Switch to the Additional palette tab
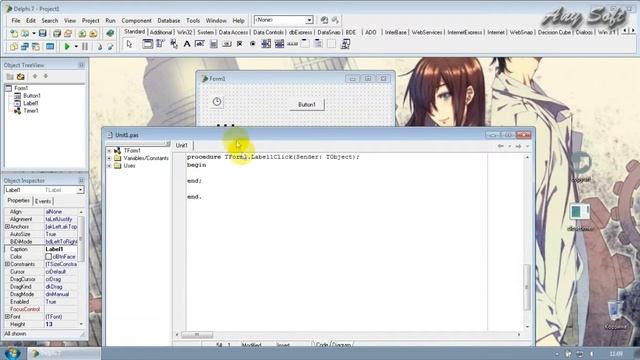Viewport: 640px width, 360px height. (x=161, y=32)
